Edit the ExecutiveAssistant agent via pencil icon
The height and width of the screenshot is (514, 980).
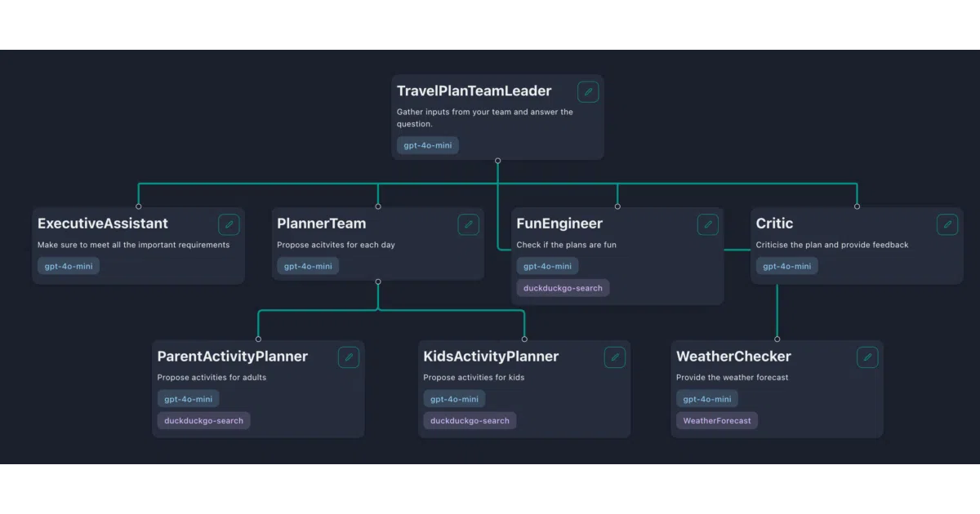(x=229, y=224)
